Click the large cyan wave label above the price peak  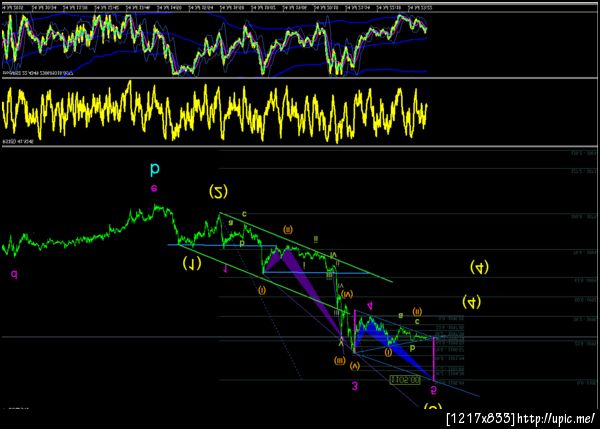tap(155, 169)
